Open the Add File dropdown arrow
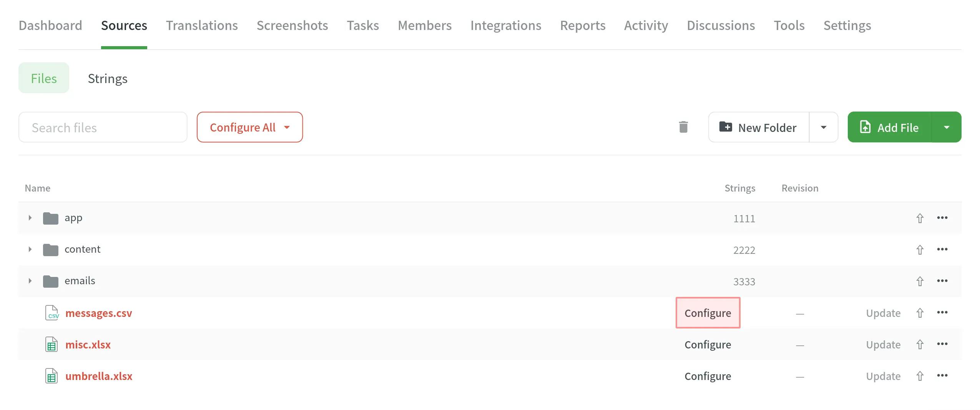This screenshot has width=980, height=410. click(x=947, y=127)
